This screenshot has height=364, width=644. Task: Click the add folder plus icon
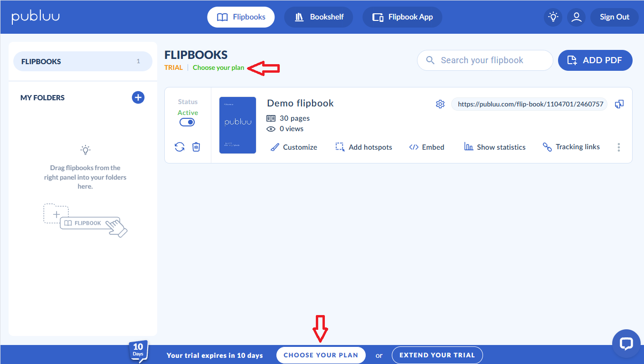pos(138,97)
